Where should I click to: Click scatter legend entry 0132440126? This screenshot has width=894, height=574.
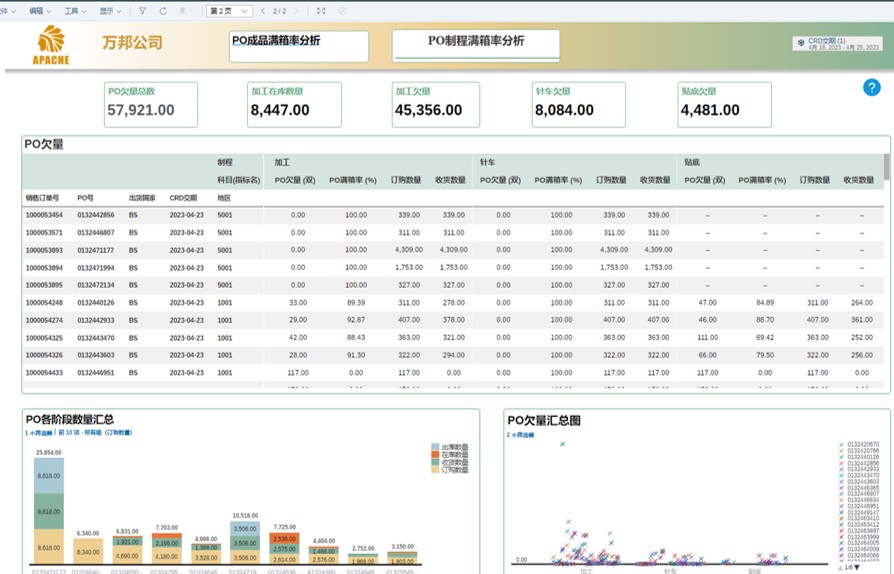[859, 457]
